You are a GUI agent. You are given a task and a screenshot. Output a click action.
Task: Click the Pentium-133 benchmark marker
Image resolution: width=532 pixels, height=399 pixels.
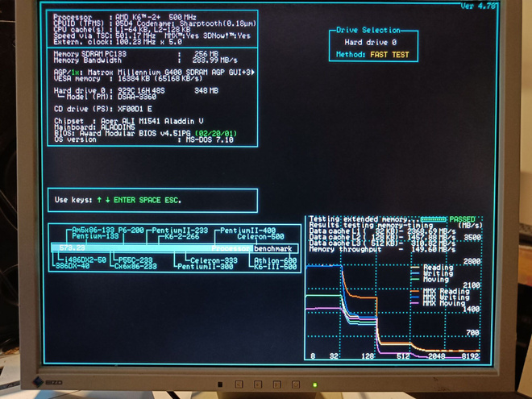click(95, 236)
